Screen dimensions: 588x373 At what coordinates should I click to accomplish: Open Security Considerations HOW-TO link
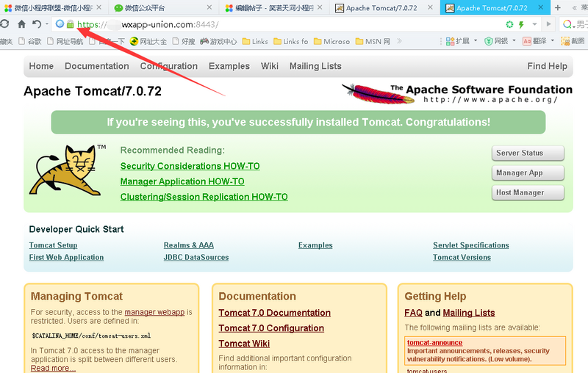coord(190,166)
